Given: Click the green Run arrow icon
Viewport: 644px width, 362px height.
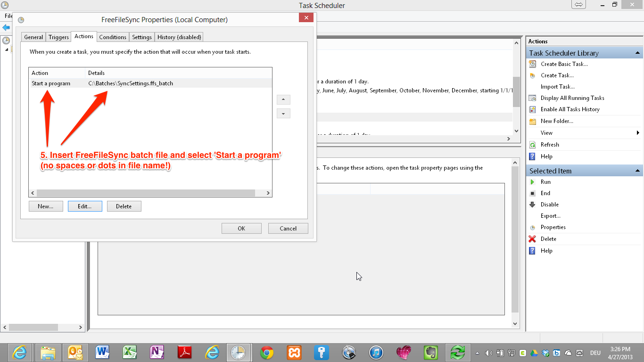Looking at the screenshot, I should [x=532, y=182].
